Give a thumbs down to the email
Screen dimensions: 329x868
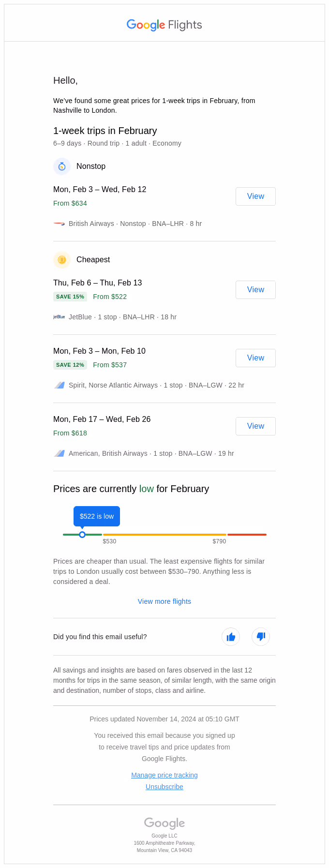pos(261,637)
